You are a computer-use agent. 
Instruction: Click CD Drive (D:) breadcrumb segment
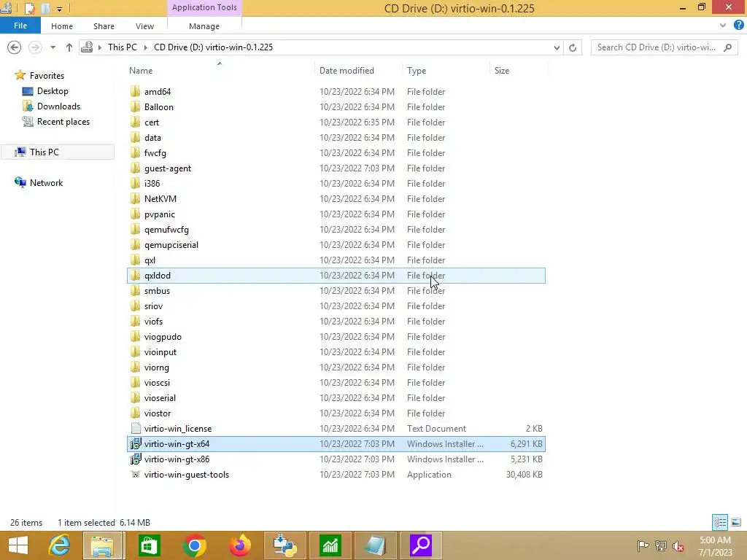[x=214, y=47]
